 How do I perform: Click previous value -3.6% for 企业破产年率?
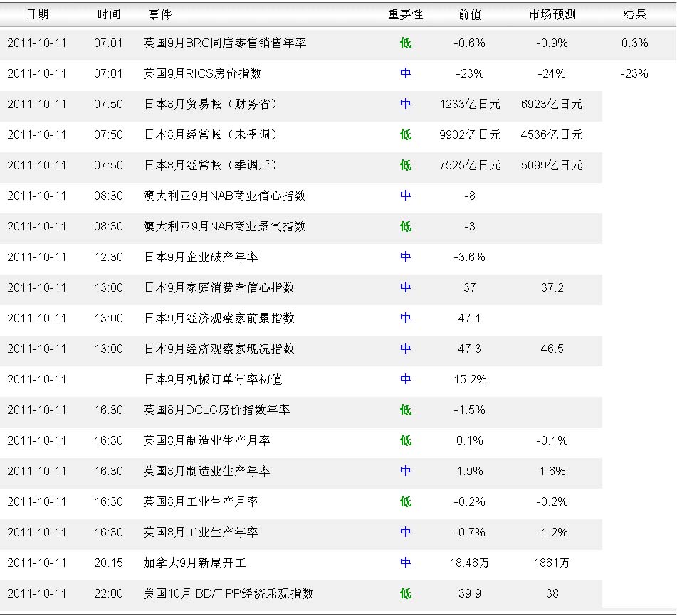470,257
